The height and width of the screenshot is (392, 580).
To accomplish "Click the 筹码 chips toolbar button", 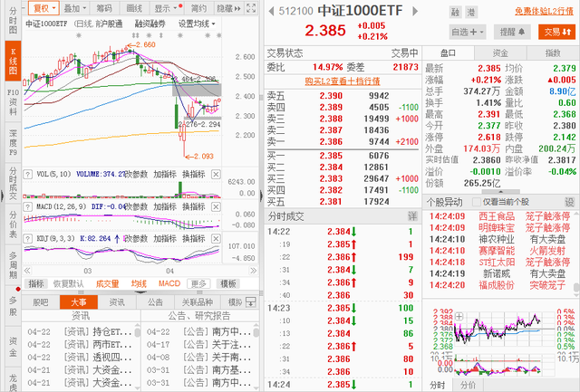I will pyautogui.click(x=104, y=8).
